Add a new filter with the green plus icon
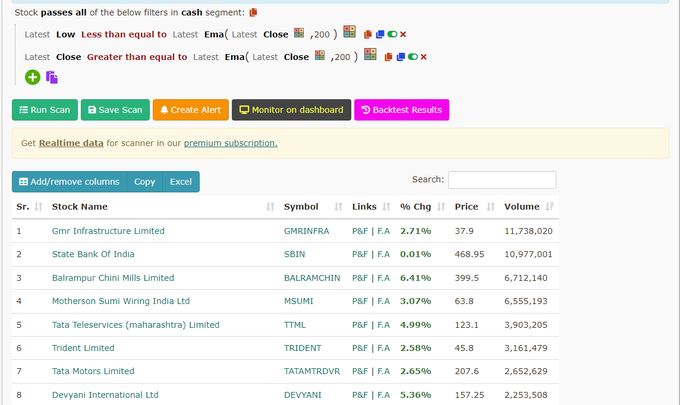Image resolution: width=680 pixels, height=405 pixels. [33, 78]
